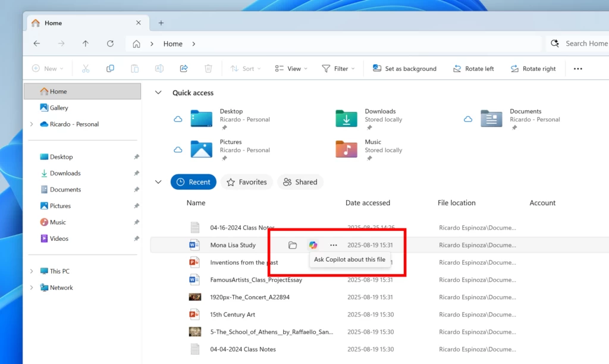Refresh the view with the reload icon

110,43
